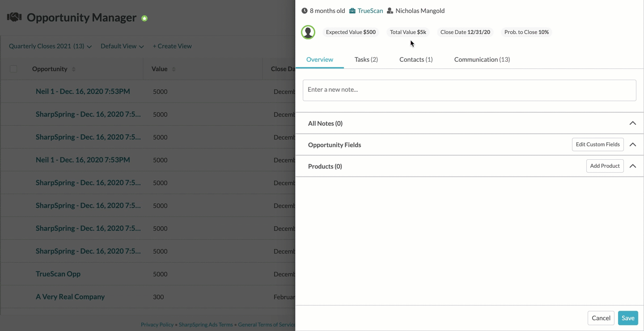This screenshot has width=644, height=331.
Task: Click the Save button
Action: [628, 318]
